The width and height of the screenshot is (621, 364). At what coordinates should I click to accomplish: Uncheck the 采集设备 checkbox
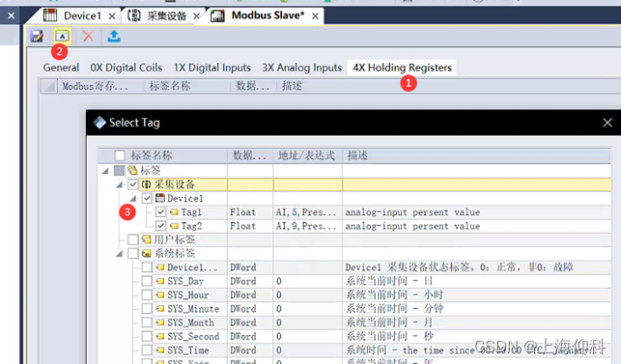pyautogui.click(x=133, y=184)
